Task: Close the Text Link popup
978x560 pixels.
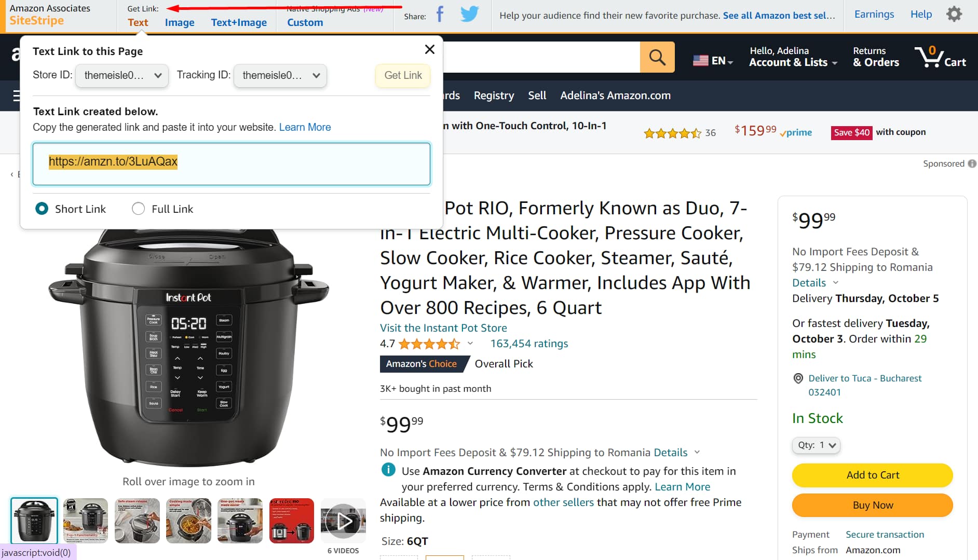Action: pyautogui.click(x=429, y=49)
